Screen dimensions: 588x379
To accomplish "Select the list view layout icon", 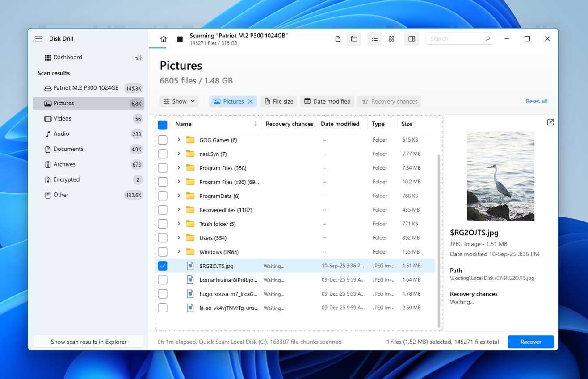I will (375, 39).
